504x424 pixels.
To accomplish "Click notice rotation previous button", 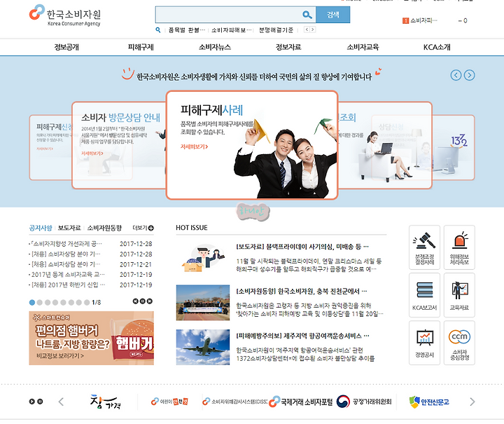I will point(135,301).
